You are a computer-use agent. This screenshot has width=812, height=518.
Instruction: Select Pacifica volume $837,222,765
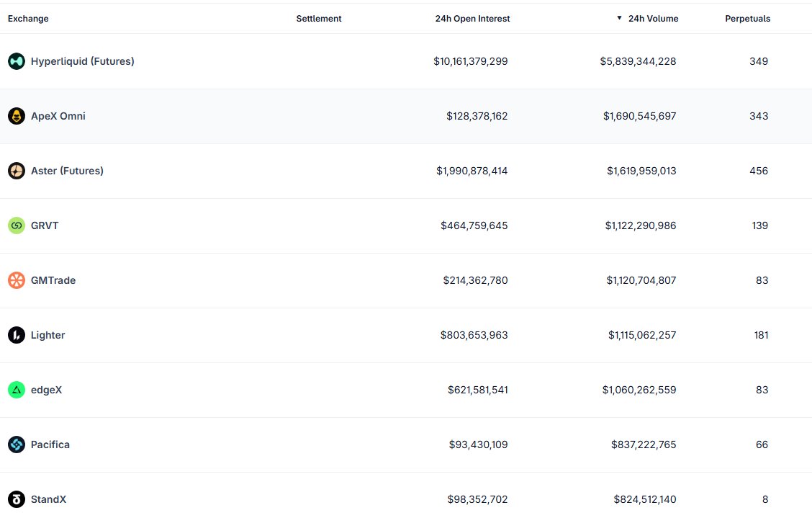[644, 445]
